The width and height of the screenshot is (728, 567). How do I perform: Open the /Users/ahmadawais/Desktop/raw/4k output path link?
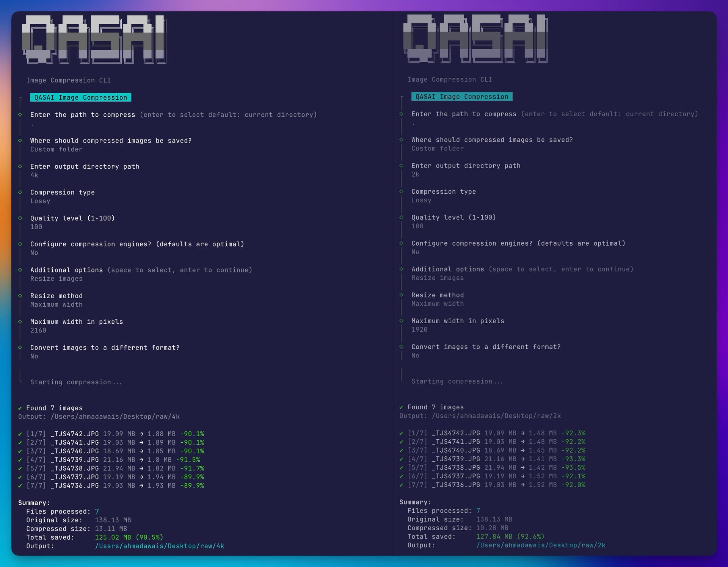(159, 546)
